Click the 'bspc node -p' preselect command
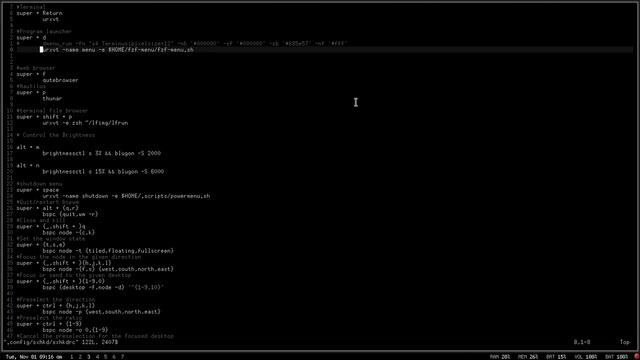Image resolution: width=640 pixels, height=360 pixels. [102, 312]
